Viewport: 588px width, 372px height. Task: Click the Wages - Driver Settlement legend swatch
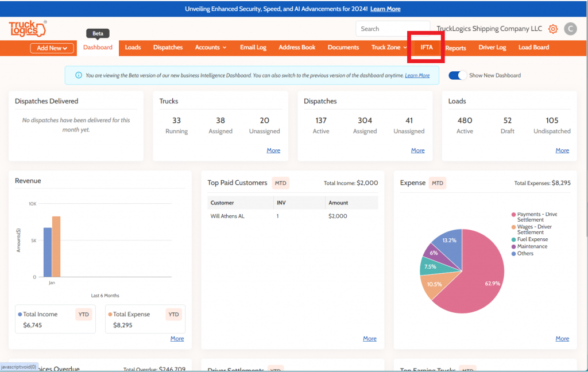click(x=513, y=227)
